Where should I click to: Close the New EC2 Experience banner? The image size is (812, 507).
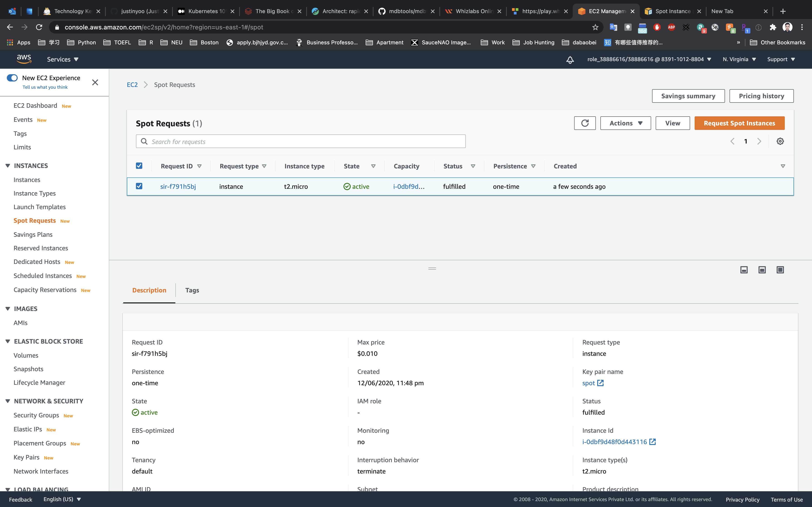tap(95, 82)
